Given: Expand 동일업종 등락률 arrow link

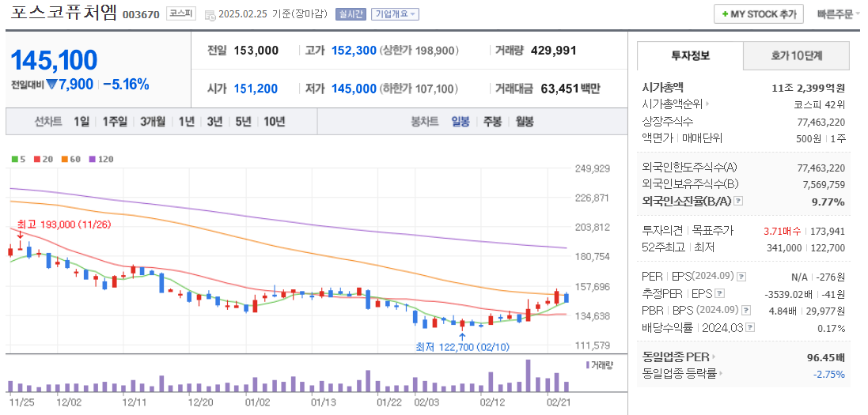Looking at the screenshot, I should click(x=722, y=373).
